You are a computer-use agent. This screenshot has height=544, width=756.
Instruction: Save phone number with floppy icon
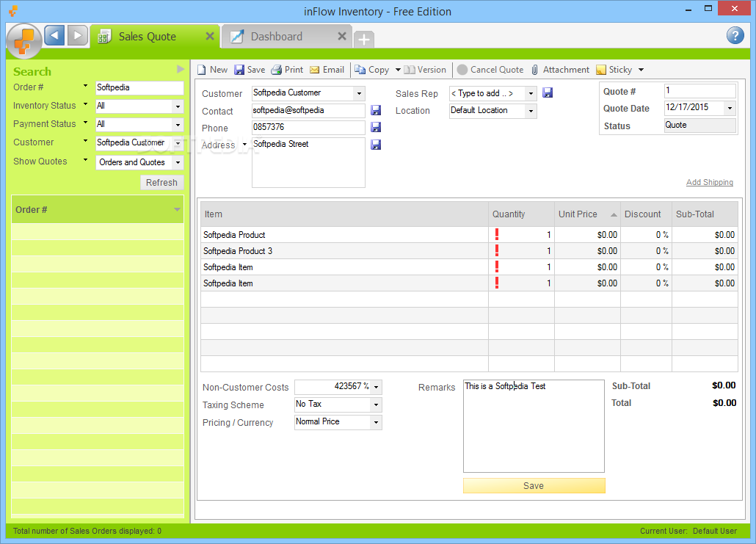click(376, 127)
